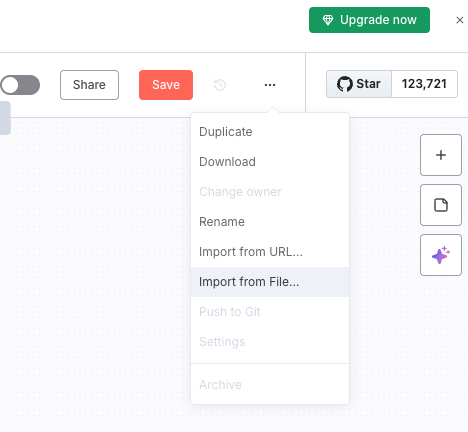The image size is (468, 432).
Task: Click the Upgrade now button
Action: pos(369,20)
